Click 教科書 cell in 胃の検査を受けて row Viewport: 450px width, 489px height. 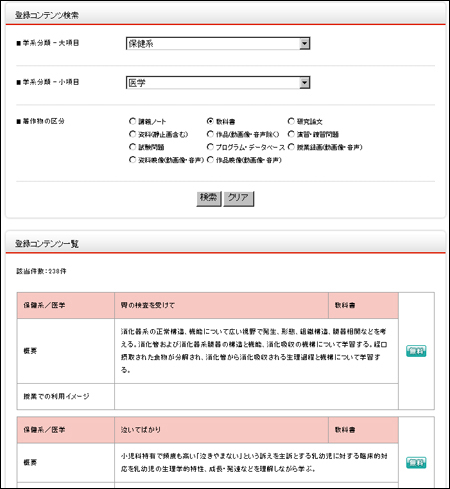click(363, 305)
